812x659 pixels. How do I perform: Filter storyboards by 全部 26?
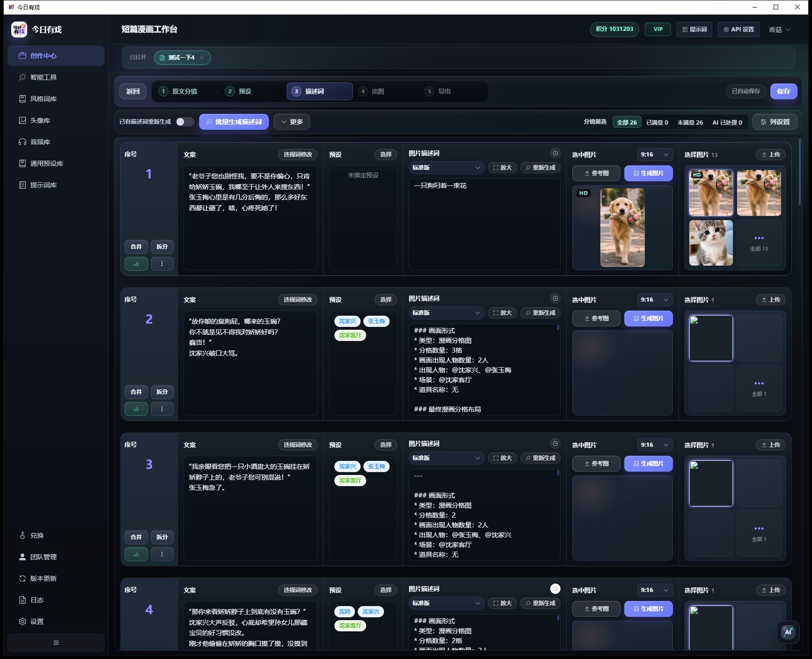tap(627, 122)
